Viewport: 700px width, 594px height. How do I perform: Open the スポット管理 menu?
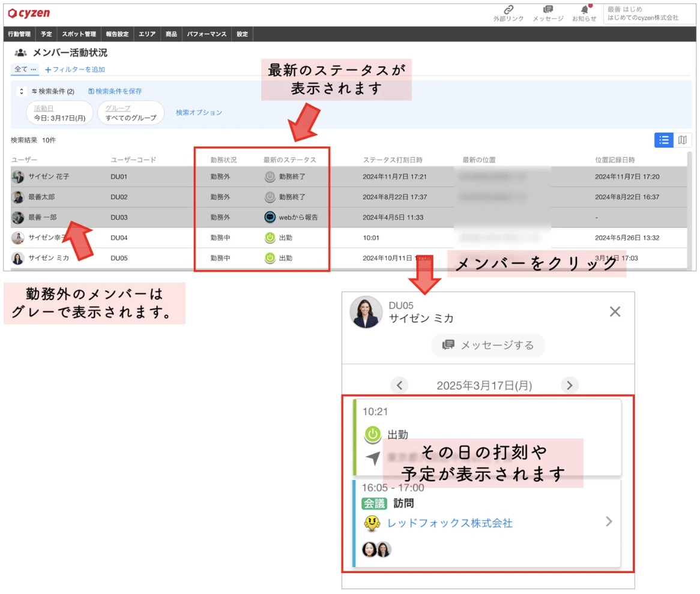(79, 34)
